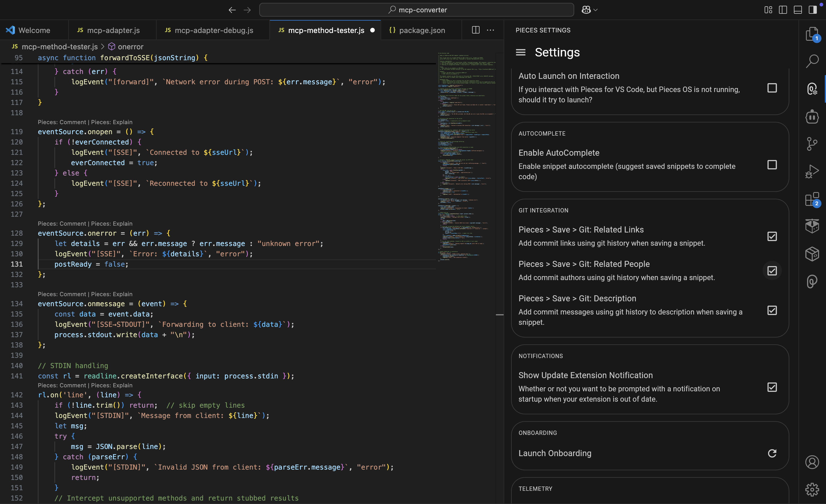Click the TELEMETRY section heading
Screen dimensions: 826x504
click(535, 489)
